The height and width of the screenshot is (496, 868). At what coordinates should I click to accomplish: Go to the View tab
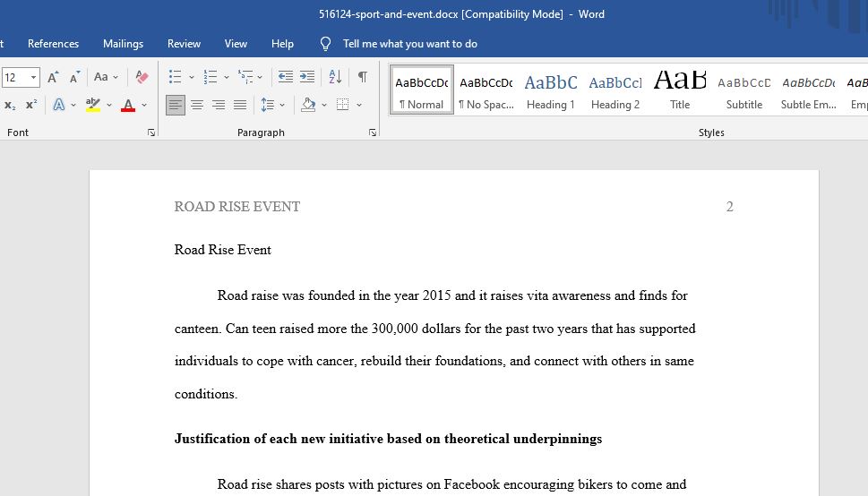tap(236, 44)
